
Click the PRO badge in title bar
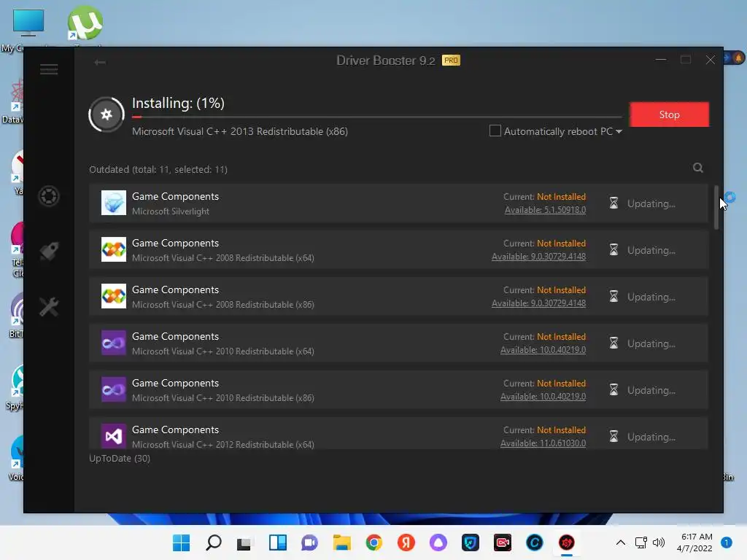(451, 61)
